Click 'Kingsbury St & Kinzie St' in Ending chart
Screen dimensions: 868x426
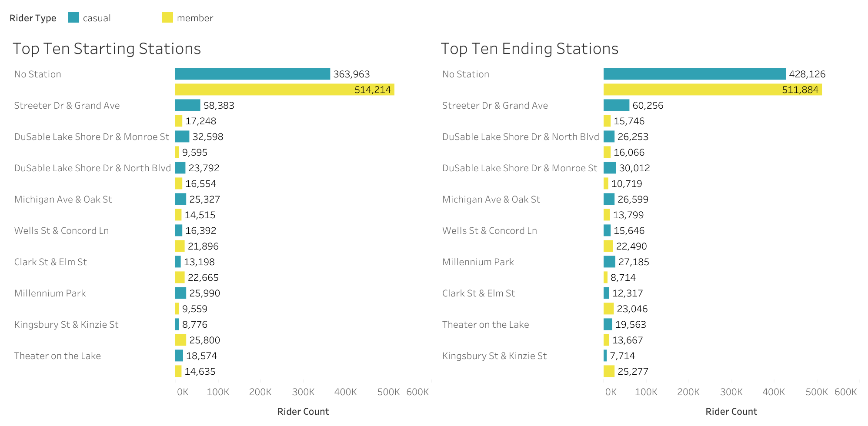(x=494, y=356)
